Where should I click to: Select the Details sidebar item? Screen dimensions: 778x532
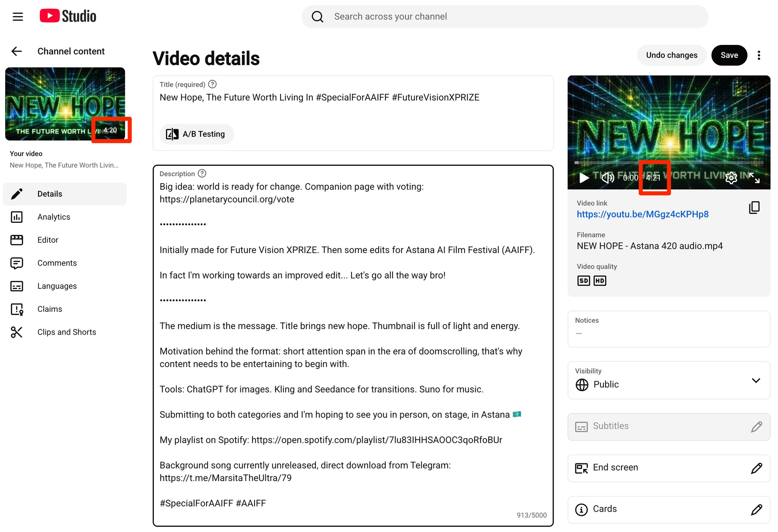[x=65, y=194]
